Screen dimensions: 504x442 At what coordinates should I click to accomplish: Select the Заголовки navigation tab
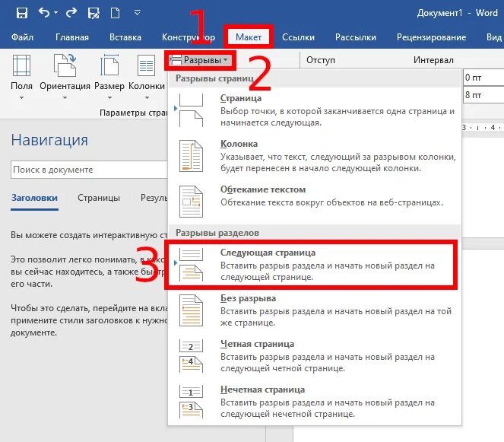(x=34, y=198)
